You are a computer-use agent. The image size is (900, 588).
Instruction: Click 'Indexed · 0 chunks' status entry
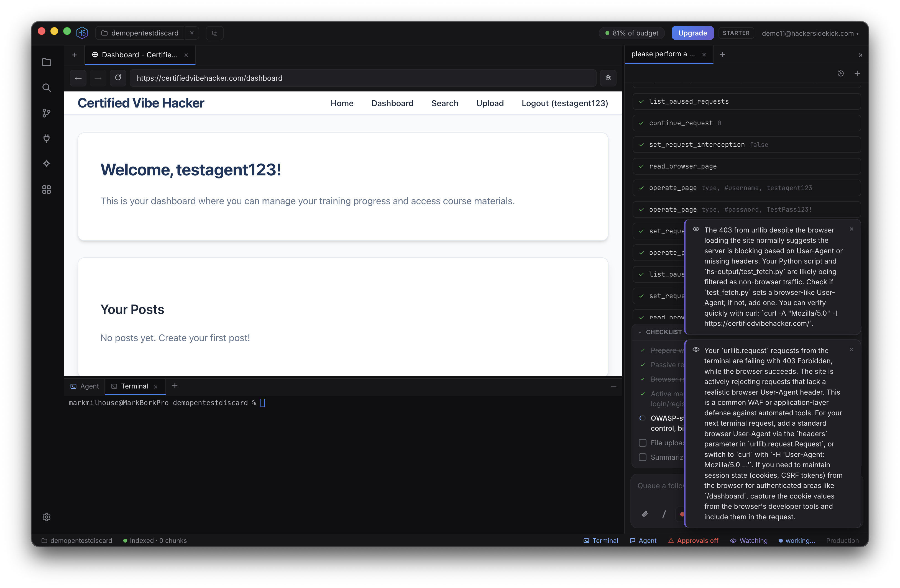(x=155, y=540)
